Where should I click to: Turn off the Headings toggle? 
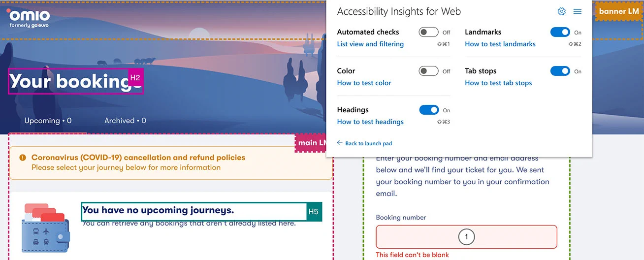pyautogui.click(x=429, y=110)
